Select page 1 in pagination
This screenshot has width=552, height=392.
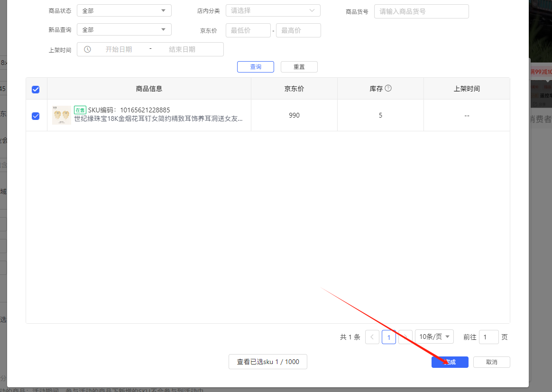(389, 337)
